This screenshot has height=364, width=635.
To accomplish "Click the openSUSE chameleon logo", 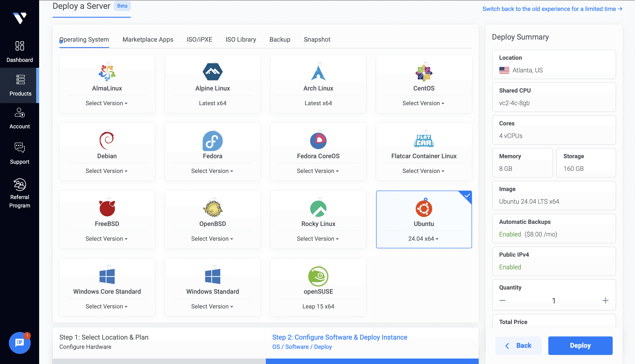I will pos(318,276).
